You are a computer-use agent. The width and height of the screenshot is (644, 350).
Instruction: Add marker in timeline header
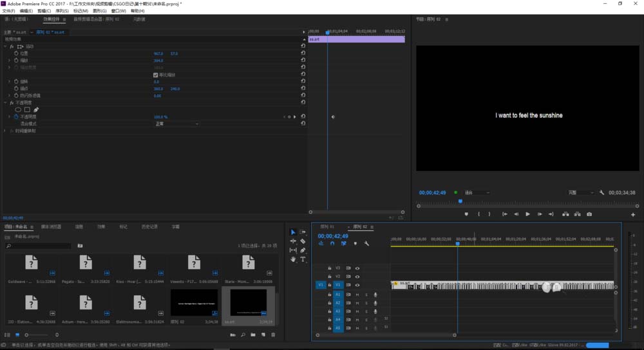coord(355,244)
